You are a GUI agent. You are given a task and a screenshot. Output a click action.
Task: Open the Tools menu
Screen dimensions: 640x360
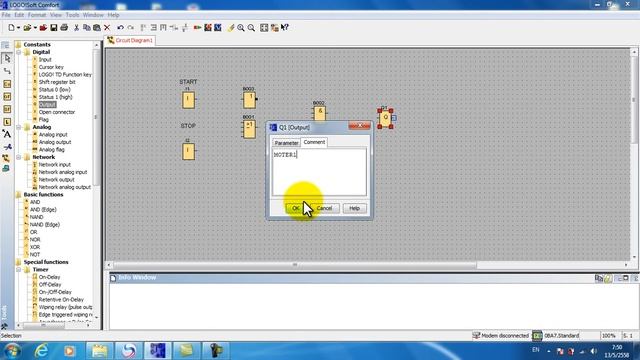point(72,15)
